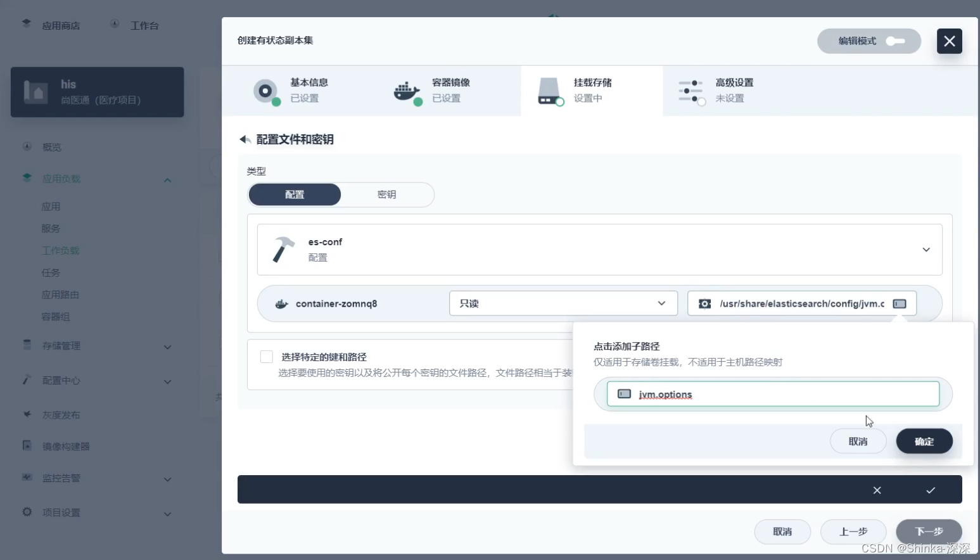Image resolution: width=980 pixels, height=560 pixels.
Task: Open the 只读 access mode dropdown
Action: coord(563,303)
